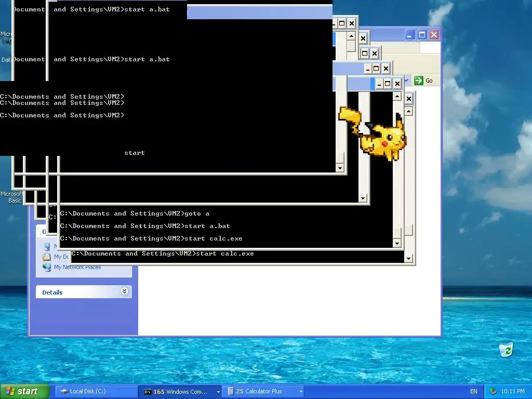The height and width of the screenshot is (399, 532).
Task: Close the cmd window showing 'goto a'
Action: coord(397,84)
